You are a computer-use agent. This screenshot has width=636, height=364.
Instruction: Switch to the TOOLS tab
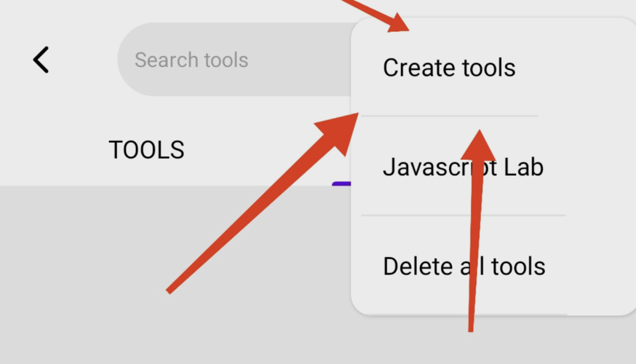(147, 150)
